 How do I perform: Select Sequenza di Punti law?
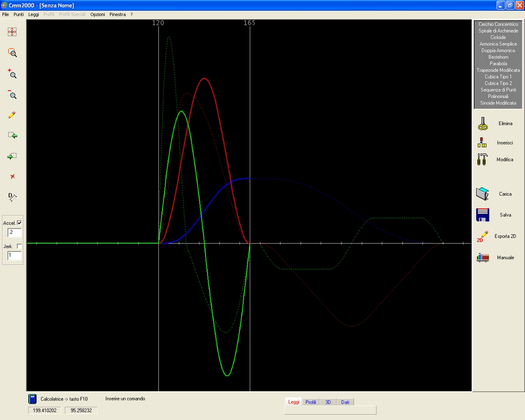click(x=498, y=90)
